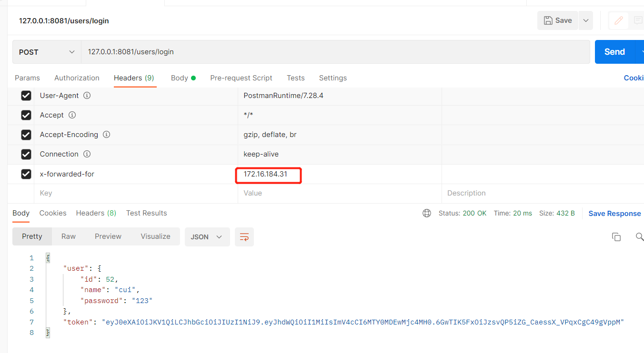Search within the response
Image resolution: width=644 pixels, height=353 pixels.
point(640,236)
